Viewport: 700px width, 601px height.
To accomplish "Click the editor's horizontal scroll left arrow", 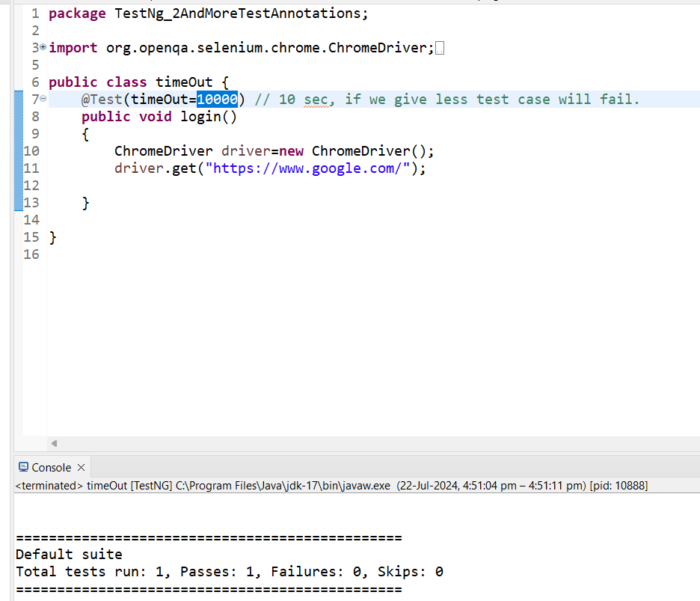I will coord(54,443).
